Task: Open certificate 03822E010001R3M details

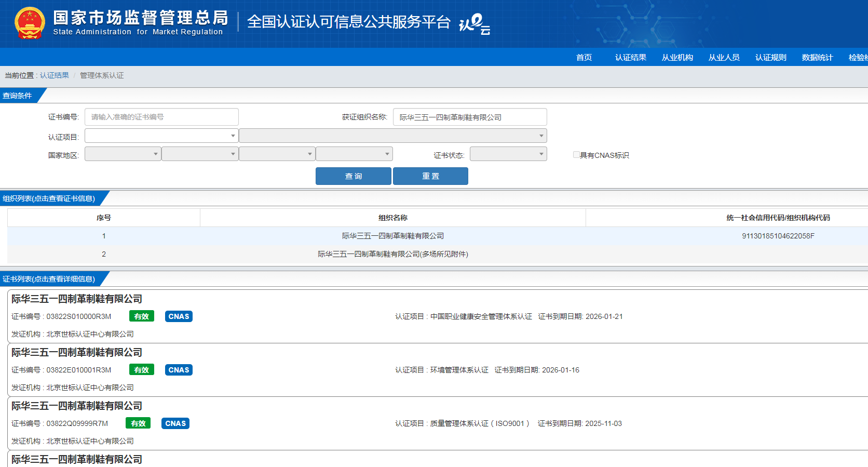Action: (438, 370)
